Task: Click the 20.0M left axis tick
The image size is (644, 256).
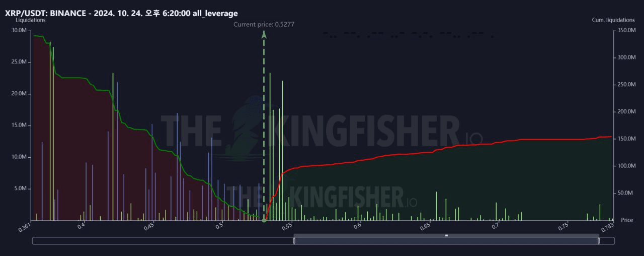Action: 18,94
